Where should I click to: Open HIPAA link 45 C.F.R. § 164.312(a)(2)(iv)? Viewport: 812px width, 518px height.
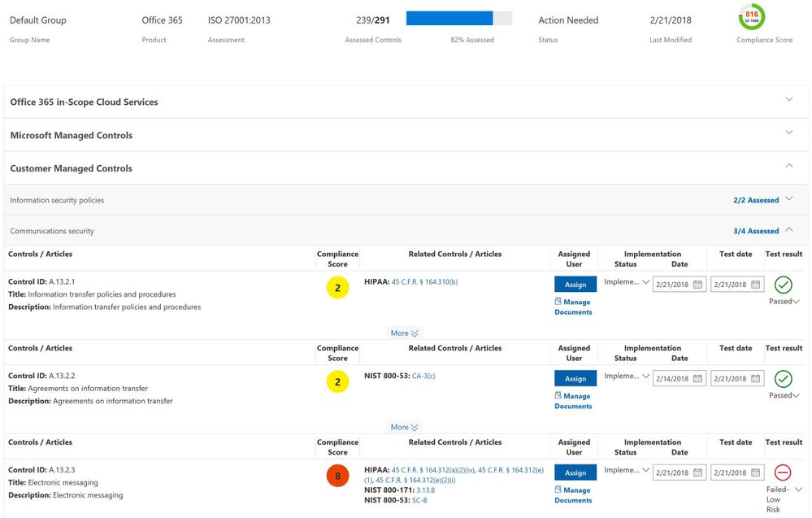(x=433, y=470)
